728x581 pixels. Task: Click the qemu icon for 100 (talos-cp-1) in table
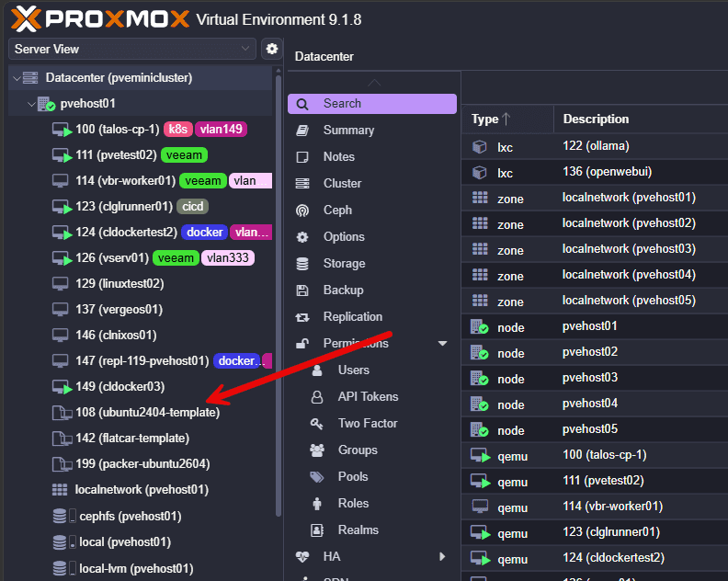(x=480, y=456)
